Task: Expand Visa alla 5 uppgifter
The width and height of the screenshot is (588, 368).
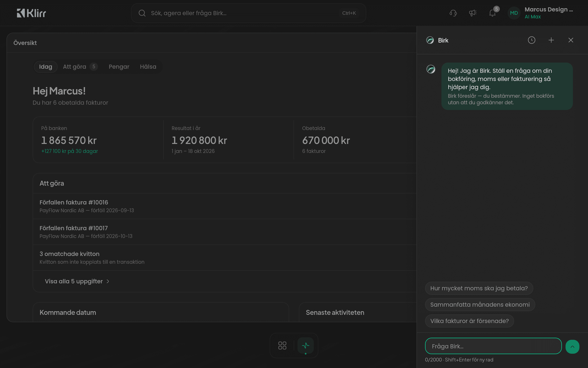Action: tap(77, 281)
